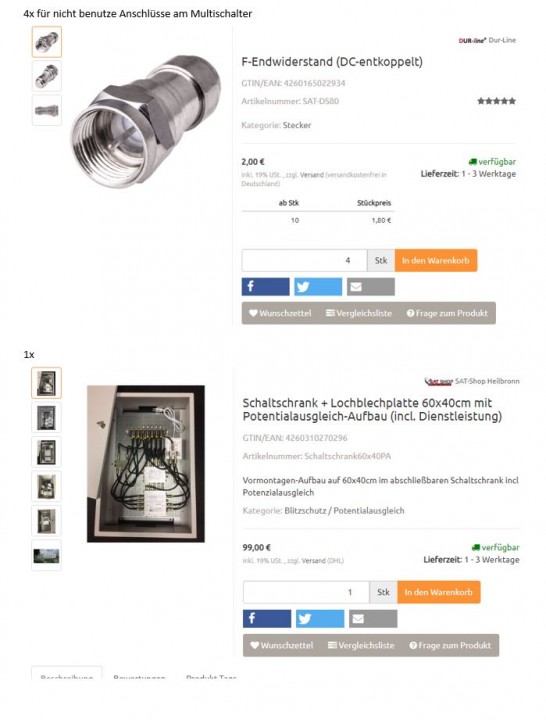Switch to the Bewertungen tab
The width and height of the screenshot is (546, 720).
tap(139, 677)
